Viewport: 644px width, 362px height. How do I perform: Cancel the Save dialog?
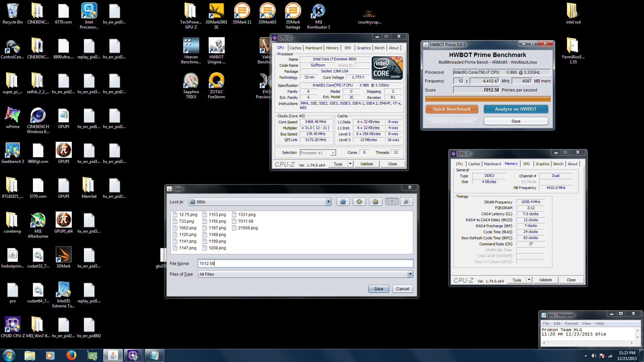click(402, 289)
